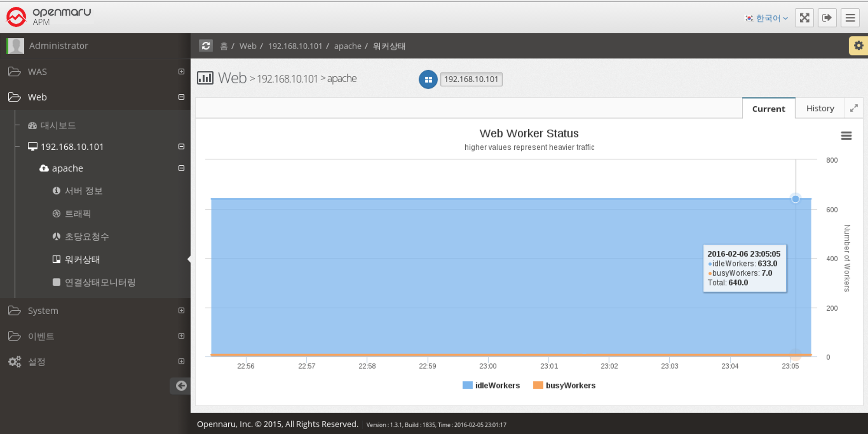Toggle idleWorkers series in chart legend
Viewport: 868px width, 434px height.
491,385
